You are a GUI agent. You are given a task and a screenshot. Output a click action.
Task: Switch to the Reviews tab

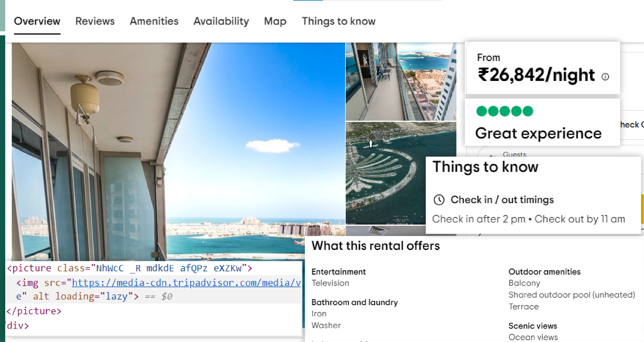click(x=95, y=21)
